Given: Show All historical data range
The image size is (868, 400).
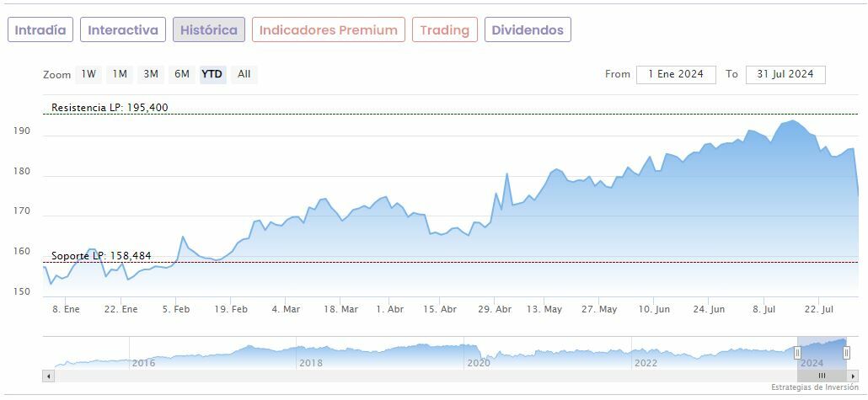Looking at the screenshot, I should [244, 74].
